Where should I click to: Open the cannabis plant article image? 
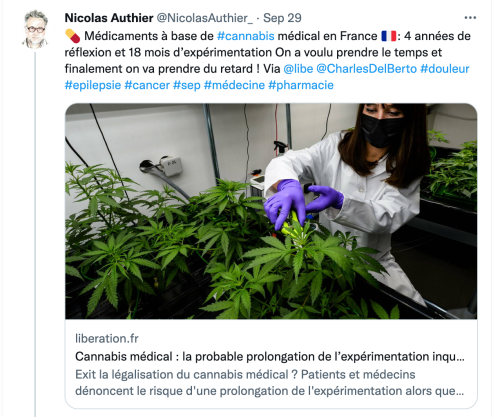coord(271,211)
